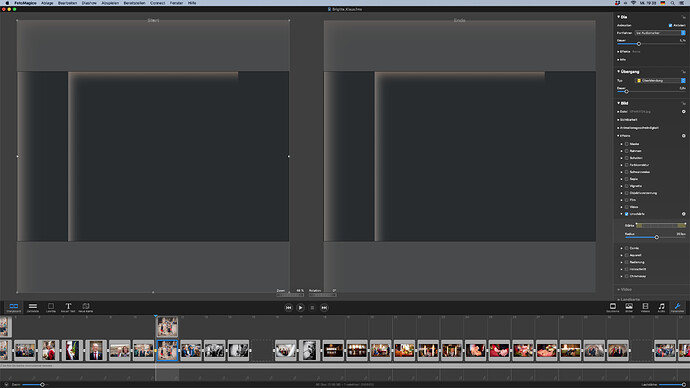The image size is (690, 388).
Task: Open the Bereitstellen menu
Action: (x=134, y=3)
